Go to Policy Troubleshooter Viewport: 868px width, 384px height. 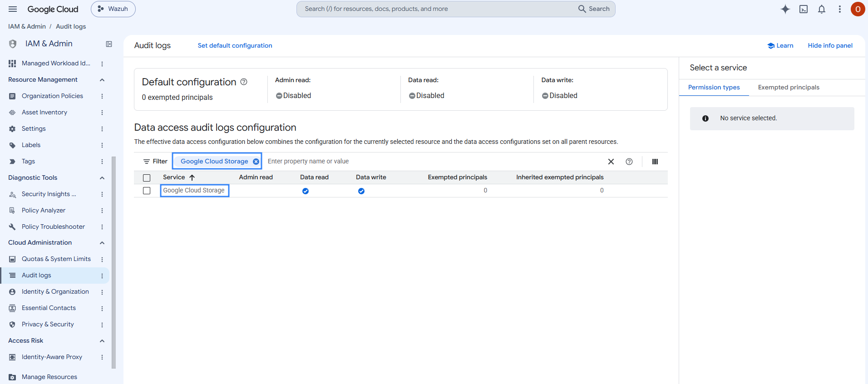tap(53, 226)
